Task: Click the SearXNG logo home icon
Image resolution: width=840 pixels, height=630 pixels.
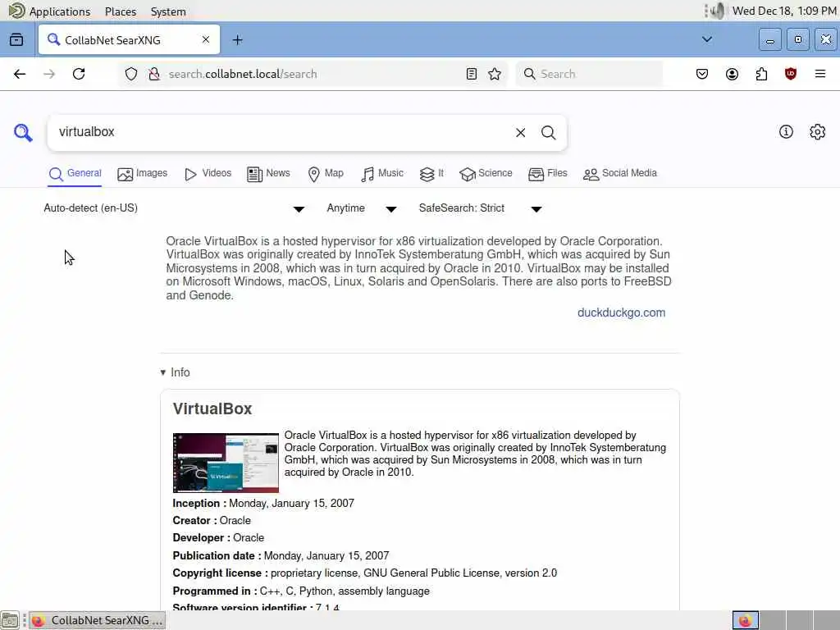Action: coord(23,132)
